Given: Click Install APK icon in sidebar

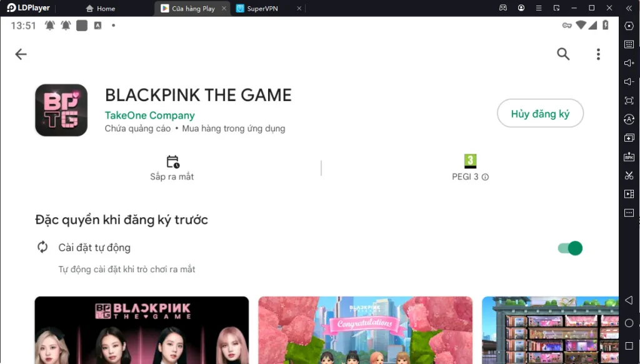Looking at the screenshot, I should tap(629, 157).
